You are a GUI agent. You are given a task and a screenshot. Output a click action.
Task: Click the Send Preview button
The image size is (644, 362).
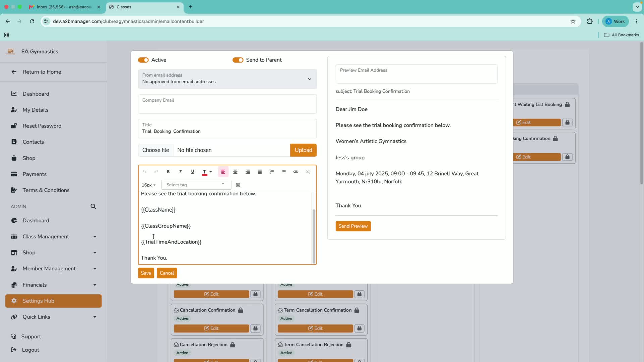pyautogui.click(x=353, y=226)
